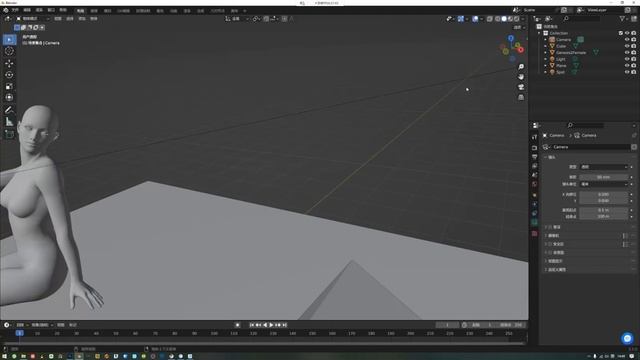
Task: Click the blue Z axis on the navigation gizmo
Action: tap(511, 38)
